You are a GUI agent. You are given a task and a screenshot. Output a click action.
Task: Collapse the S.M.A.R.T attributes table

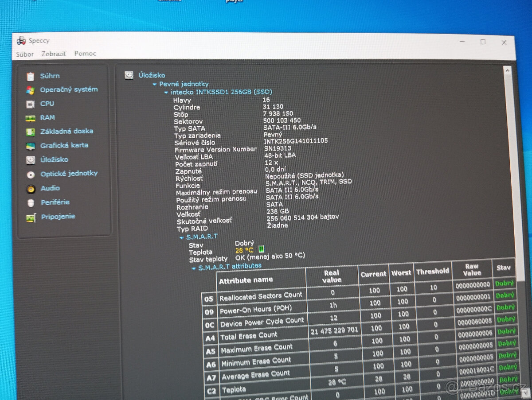(193, 268)
